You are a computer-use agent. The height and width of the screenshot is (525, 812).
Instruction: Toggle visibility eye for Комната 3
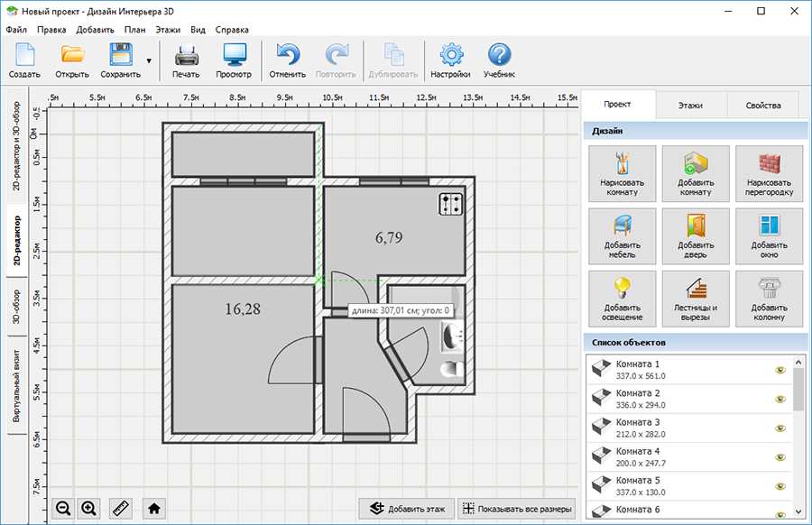pyautogui.click(x=780, y=428)
